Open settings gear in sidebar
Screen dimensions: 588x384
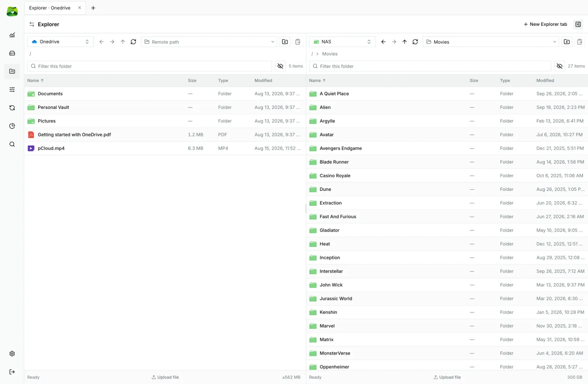12,353
